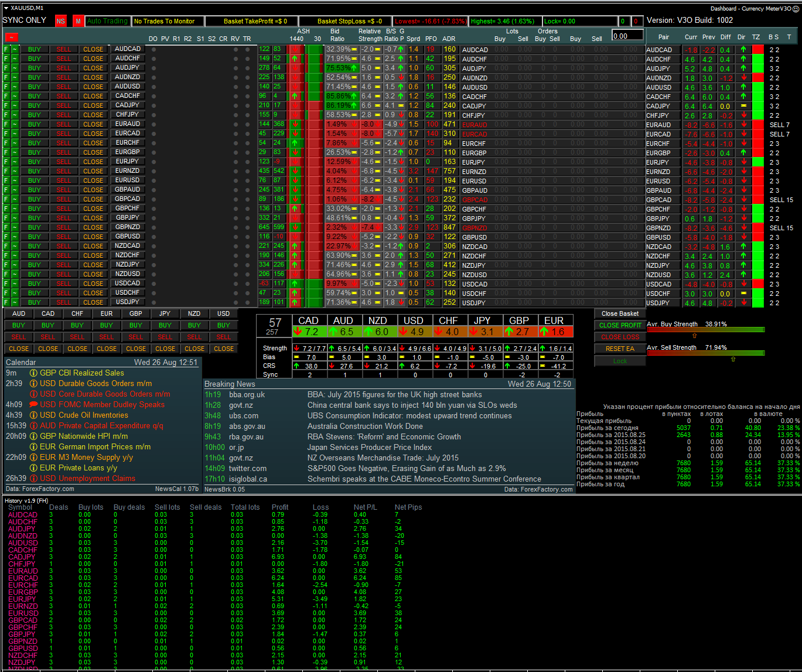Click the red NS button
The height and width of the screenshot is (672, 802).
pos(61,21)
